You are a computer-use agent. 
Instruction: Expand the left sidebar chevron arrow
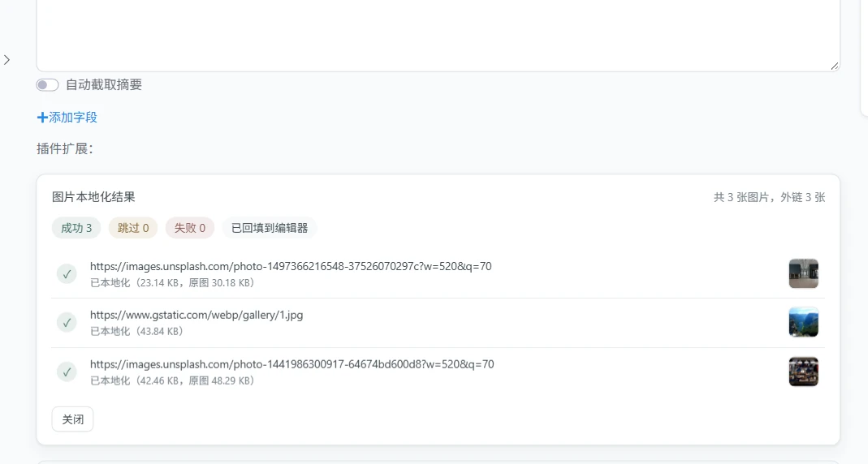(x=6, y=60)
